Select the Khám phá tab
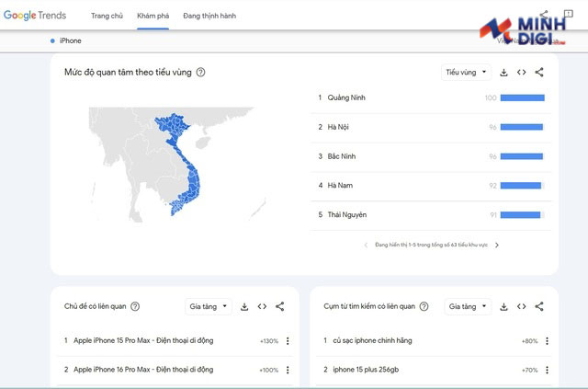588x389 pixels. click(x=153, y=16)
